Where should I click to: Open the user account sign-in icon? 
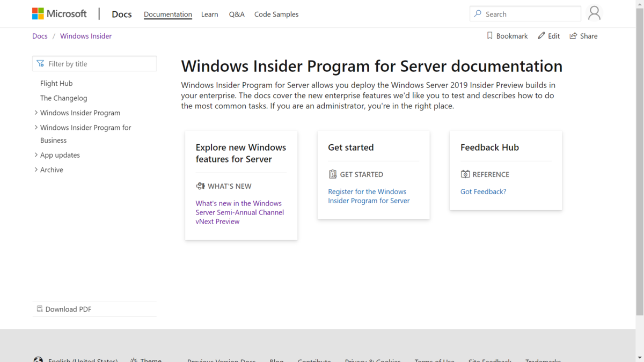594,13
